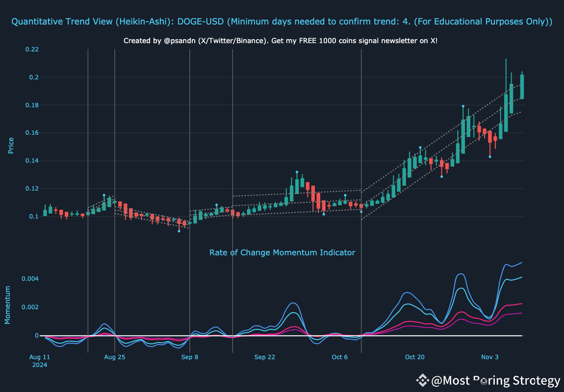Click the 0.16 price axis tick
Viewport: 564px width, 392px height.
32,133
